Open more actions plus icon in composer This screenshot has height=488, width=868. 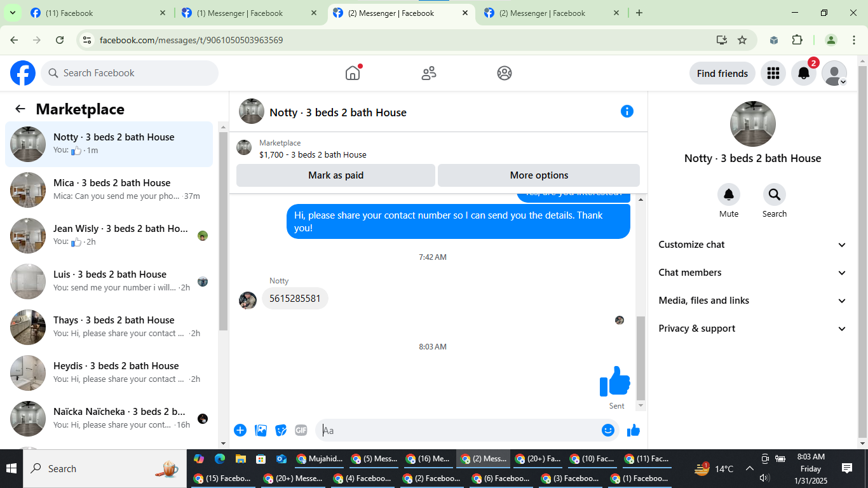point(240,430)
